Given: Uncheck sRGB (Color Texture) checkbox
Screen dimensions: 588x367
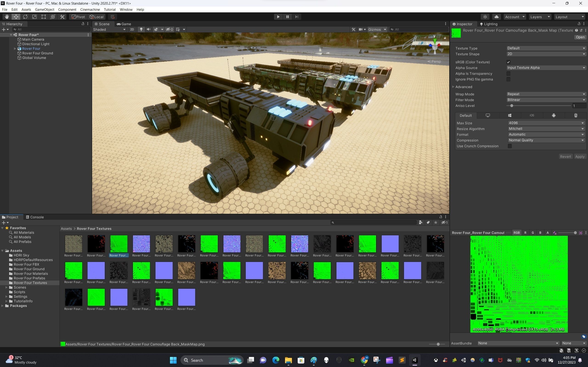Looking at the screenshot, I should 508,62.
